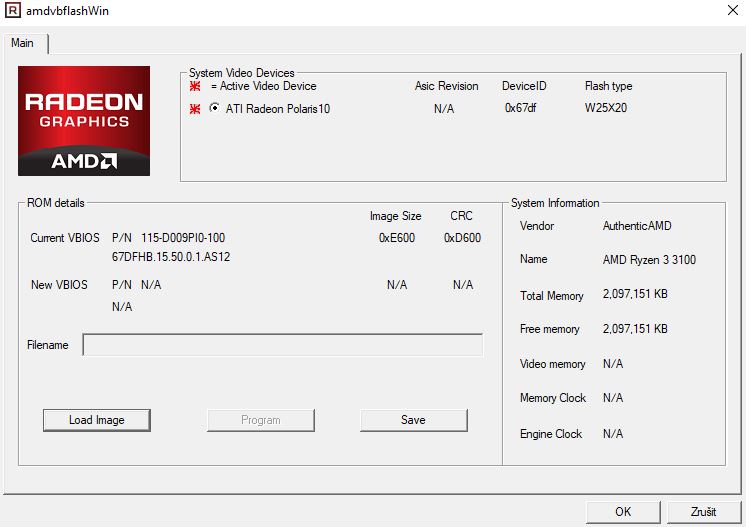
Task: Click Image Size value 0xE600
Action: 397,238
